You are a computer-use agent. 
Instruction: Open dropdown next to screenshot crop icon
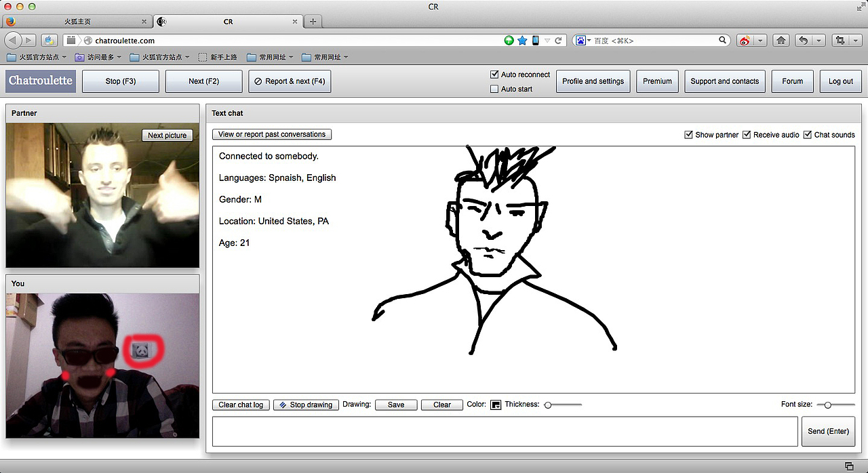pos(855,41)
